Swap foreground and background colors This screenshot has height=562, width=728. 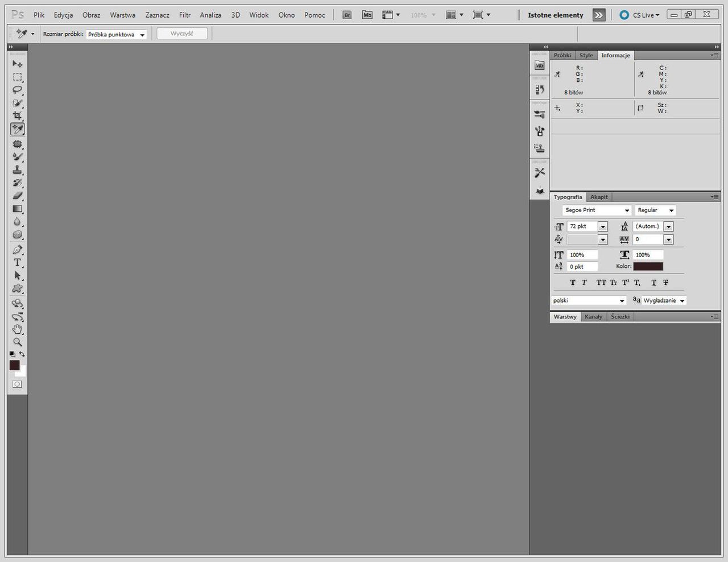22,354
